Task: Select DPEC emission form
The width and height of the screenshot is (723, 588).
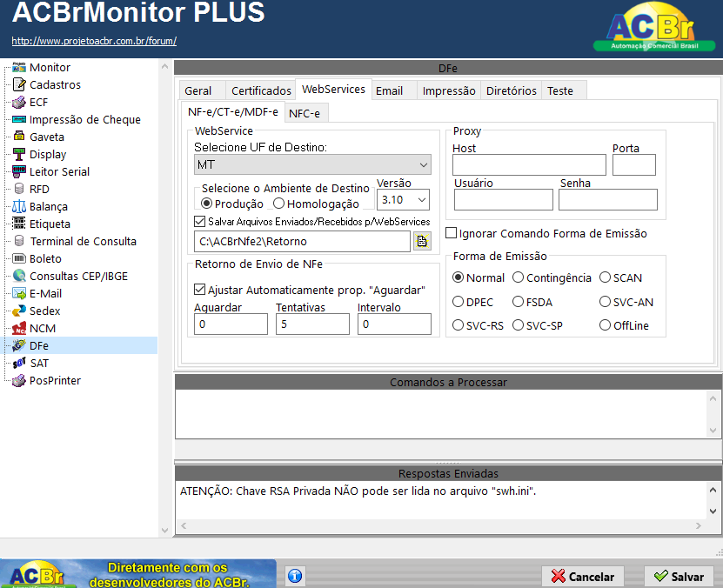Action: 458,302
